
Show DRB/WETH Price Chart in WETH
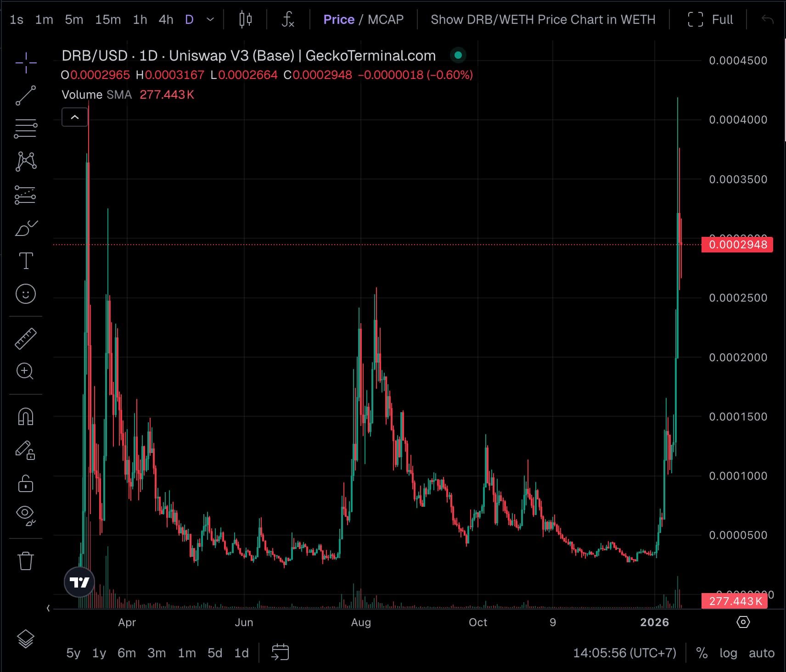point(543,20)
